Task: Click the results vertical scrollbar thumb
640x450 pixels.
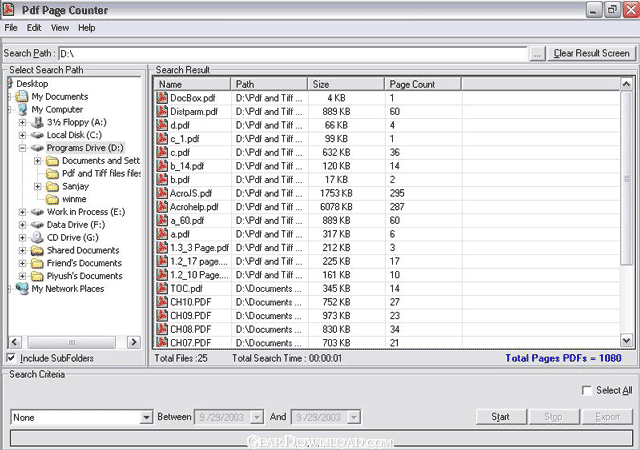Action: pos(626,178)
